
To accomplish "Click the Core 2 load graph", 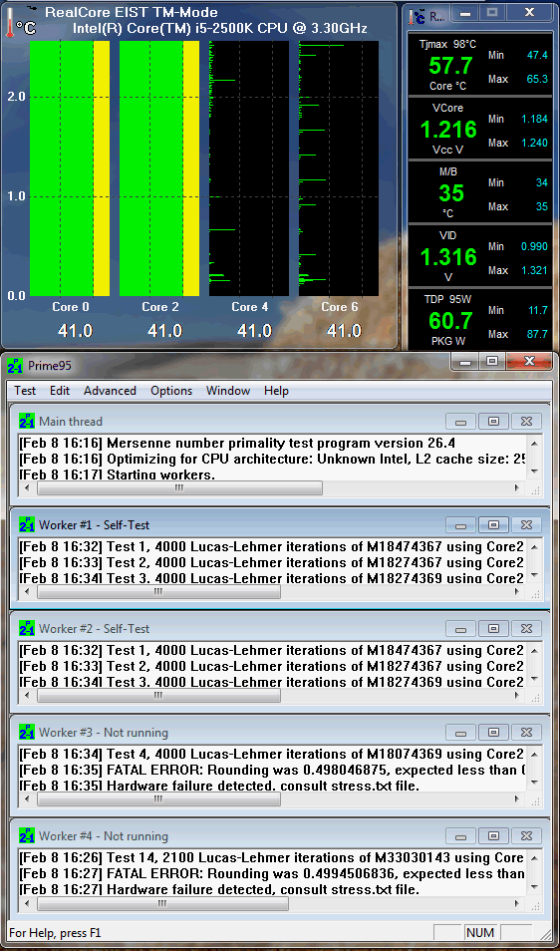I will point(159,168).
